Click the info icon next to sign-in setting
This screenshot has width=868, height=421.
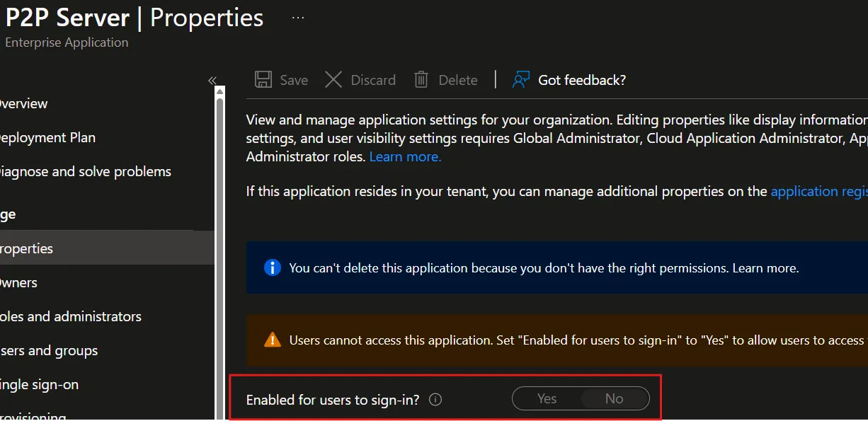click(x=435, y=399)
